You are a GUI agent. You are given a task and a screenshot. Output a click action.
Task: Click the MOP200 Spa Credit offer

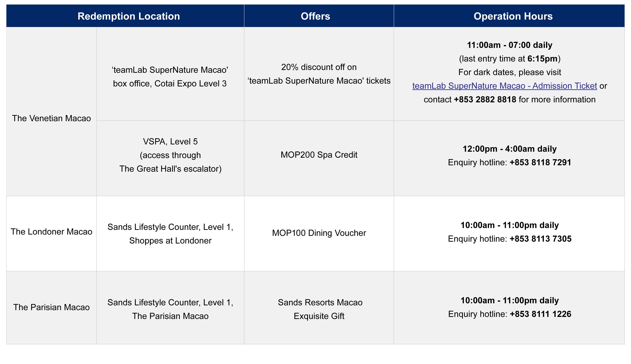[319, 155]
